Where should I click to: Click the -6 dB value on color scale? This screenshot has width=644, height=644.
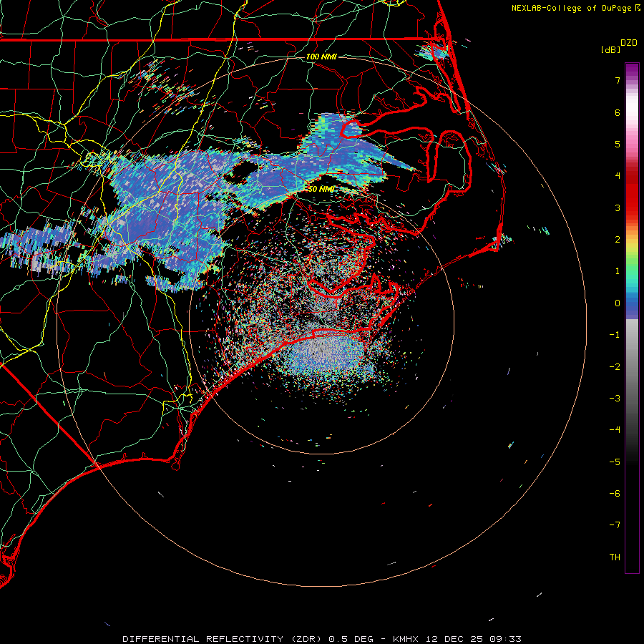[615, 494]
